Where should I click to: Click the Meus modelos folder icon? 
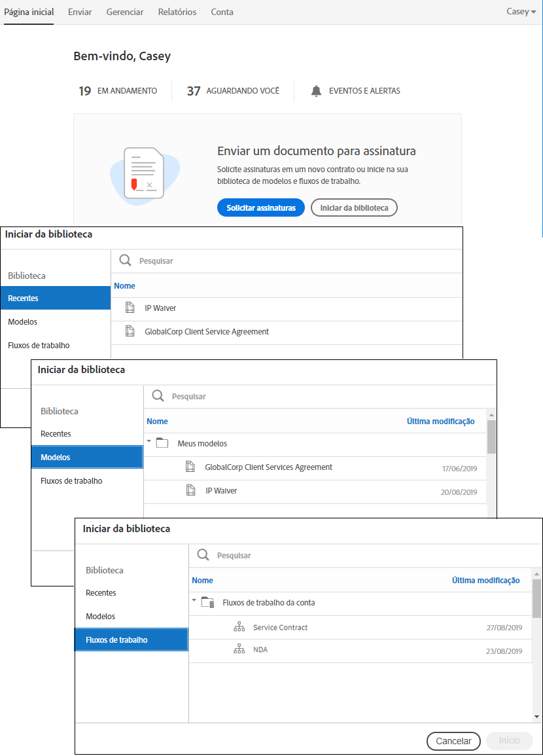[x=162, y=443]
